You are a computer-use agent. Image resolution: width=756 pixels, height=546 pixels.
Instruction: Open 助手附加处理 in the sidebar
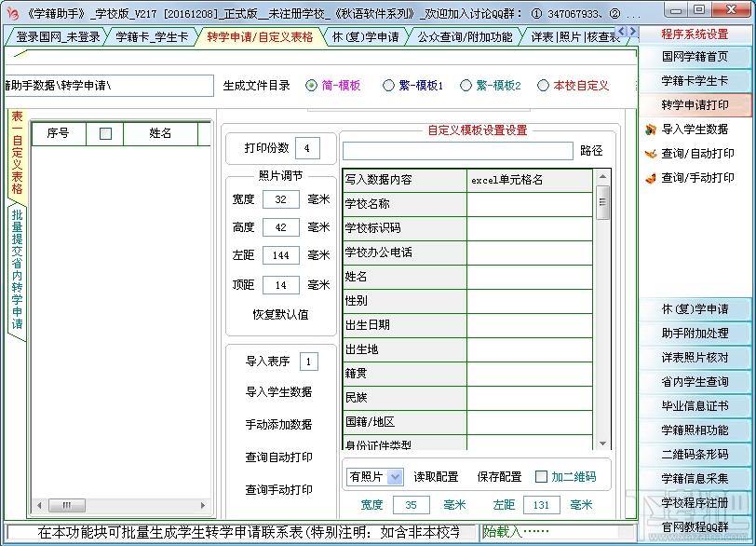click(x=695, y=333)
